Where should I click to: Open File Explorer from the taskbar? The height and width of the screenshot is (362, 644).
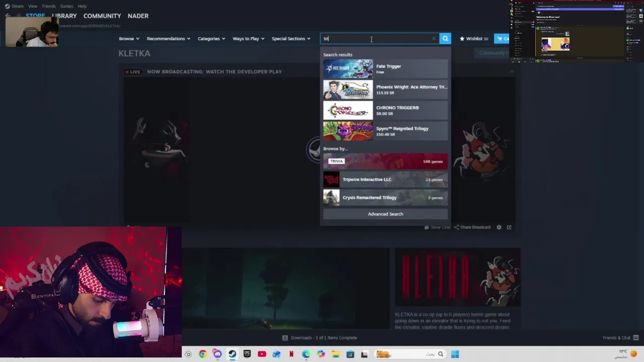(336, 354)
